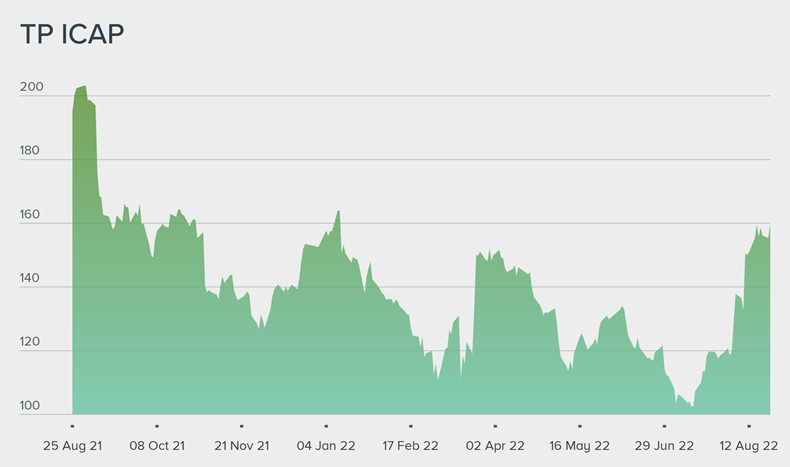The image size is (790, 467).
Task: Click the TP ICAP chart title
Action: 72,33
